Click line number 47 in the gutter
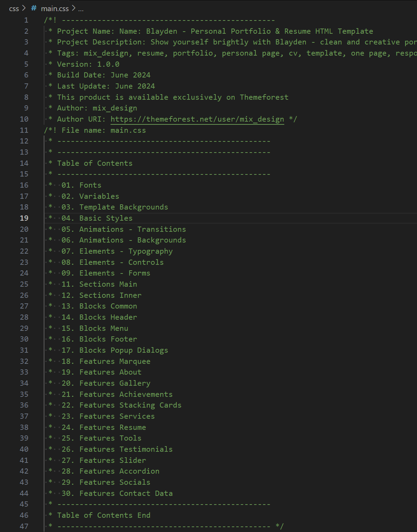 [24, 526]
